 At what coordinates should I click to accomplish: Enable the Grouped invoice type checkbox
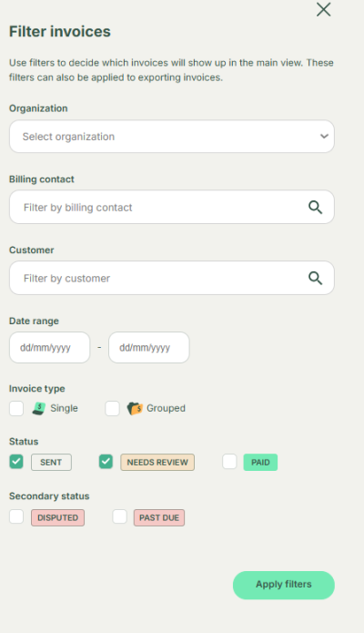[x=112, y=408]
